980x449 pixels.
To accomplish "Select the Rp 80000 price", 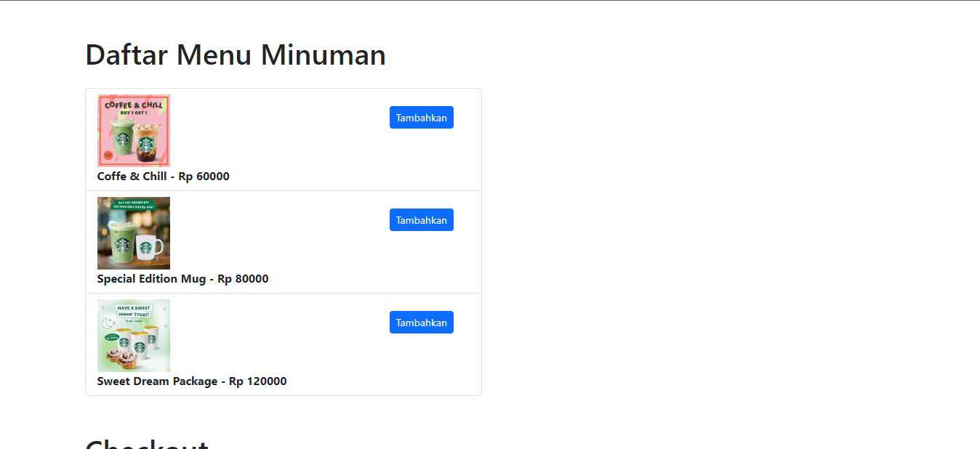I will [243, 279].
